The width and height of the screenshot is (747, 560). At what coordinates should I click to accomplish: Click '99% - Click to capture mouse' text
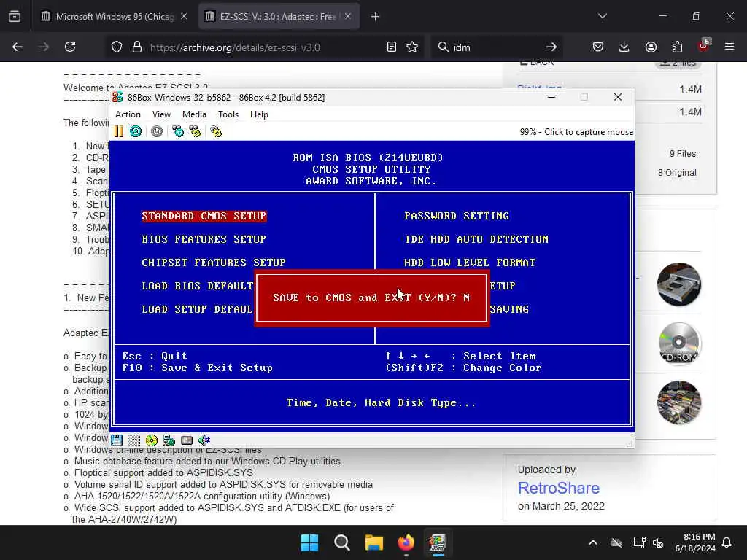click(x=576, y=132)
